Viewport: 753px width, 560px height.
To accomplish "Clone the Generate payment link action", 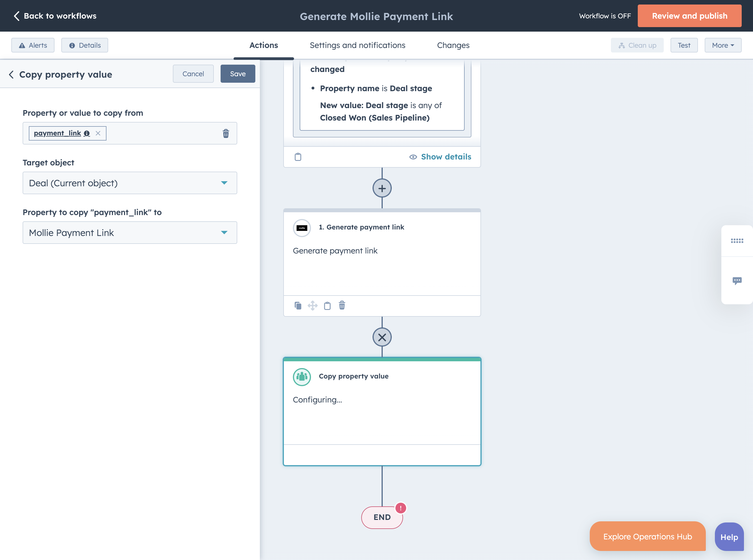I will 298,305.
